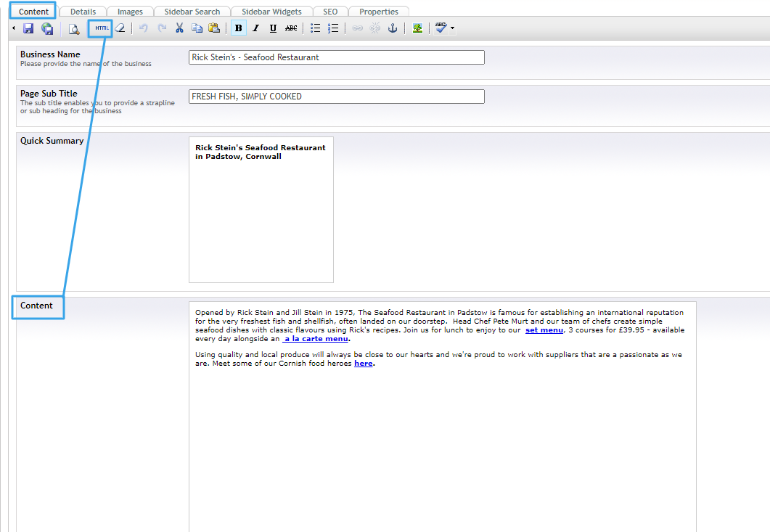This screenshot has height=532, width=770.
Task: Open the SEO tab
Action: [330, 12]
